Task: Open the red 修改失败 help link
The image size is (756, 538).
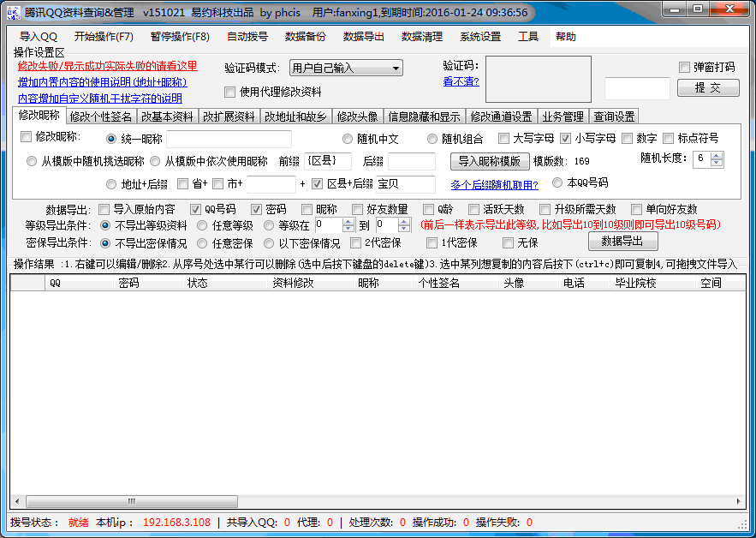Action: [108, 66]
